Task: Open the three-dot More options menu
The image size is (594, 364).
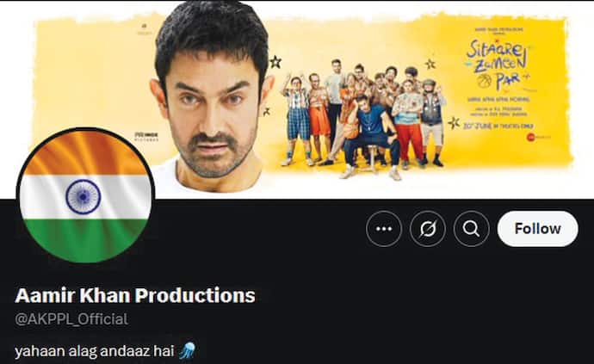Action: click(x=384, y=229)
